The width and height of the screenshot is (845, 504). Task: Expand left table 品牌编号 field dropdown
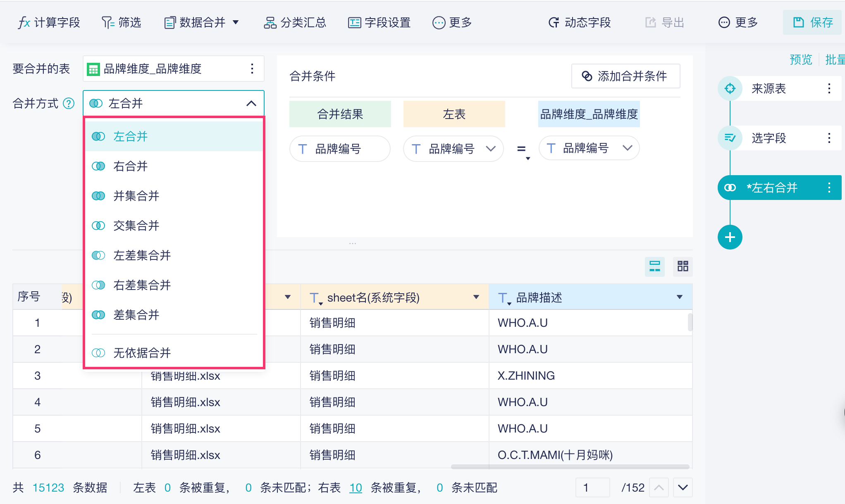point(491,149)
